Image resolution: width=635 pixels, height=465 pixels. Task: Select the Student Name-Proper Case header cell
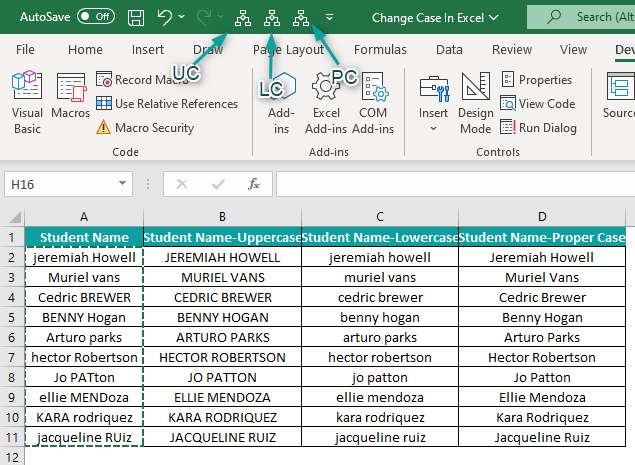(x=542, y=237)
